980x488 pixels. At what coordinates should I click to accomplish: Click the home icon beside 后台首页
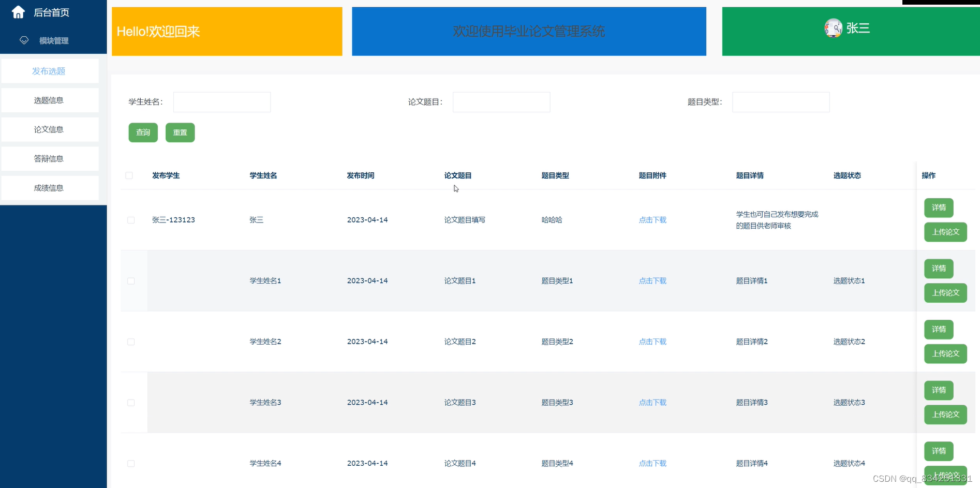(x=18, y=11)
